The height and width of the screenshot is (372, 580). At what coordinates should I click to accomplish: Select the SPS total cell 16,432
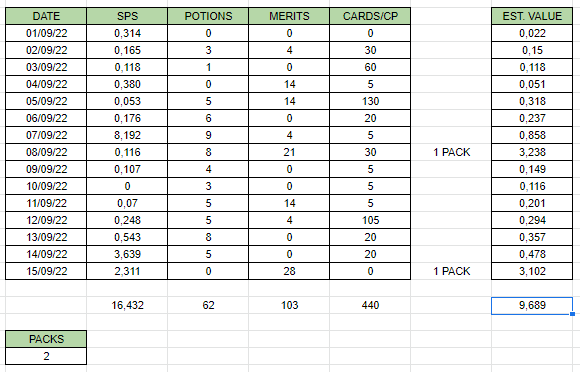tap(127, 305)
